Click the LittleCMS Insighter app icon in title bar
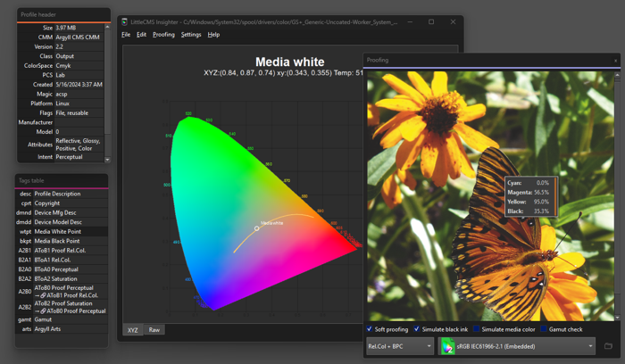 126,21
